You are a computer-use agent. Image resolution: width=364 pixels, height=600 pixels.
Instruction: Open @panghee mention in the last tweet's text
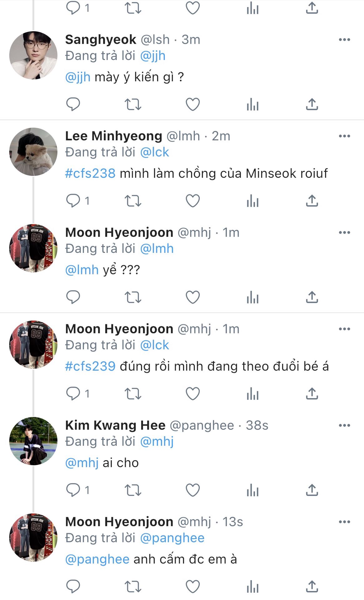(x=97, y=559)
